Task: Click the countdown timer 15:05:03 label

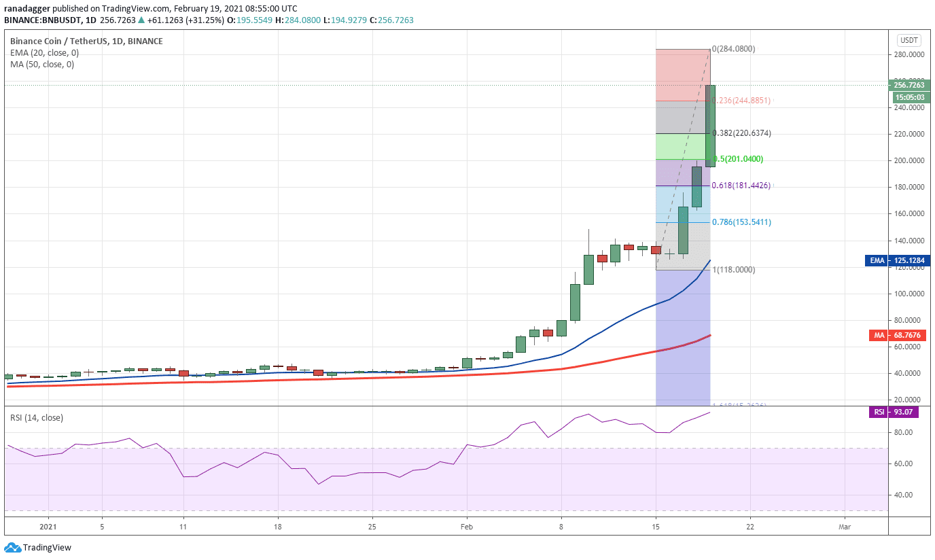Action: pos(911,97)
